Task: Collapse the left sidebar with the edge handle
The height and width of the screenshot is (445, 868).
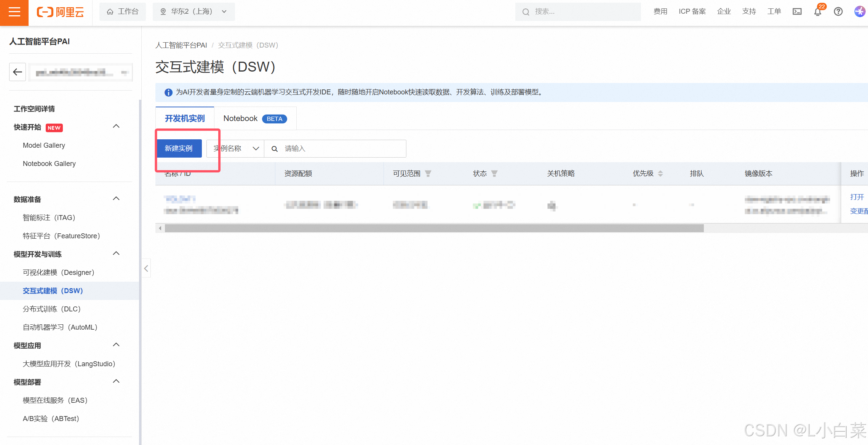Action: point(146,268)
